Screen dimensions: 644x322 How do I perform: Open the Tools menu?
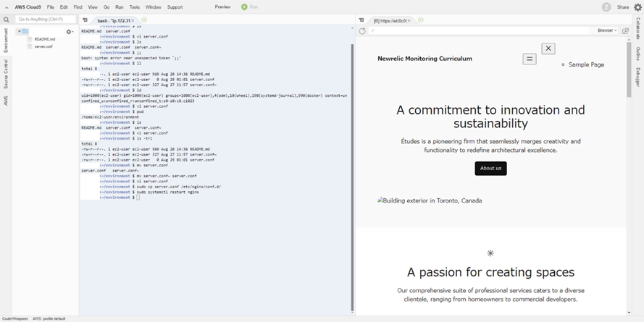[134, 7]
